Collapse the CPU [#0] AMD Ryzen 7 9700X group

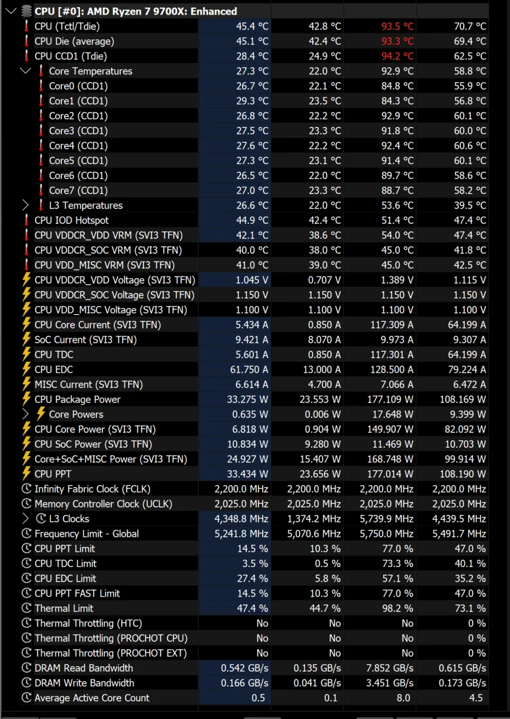pyautogui.click(x=11, y=11)
